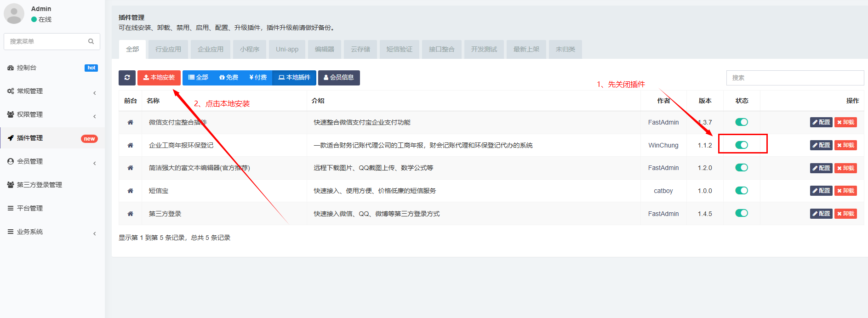Click the 在线 status under Admin

pos(41,19)
